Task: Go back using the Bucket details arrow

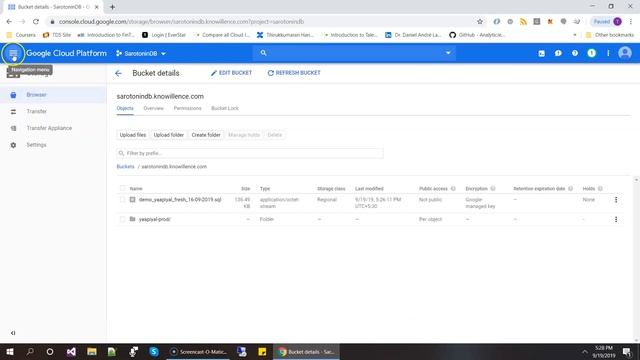Action: (x=118, y=73)
